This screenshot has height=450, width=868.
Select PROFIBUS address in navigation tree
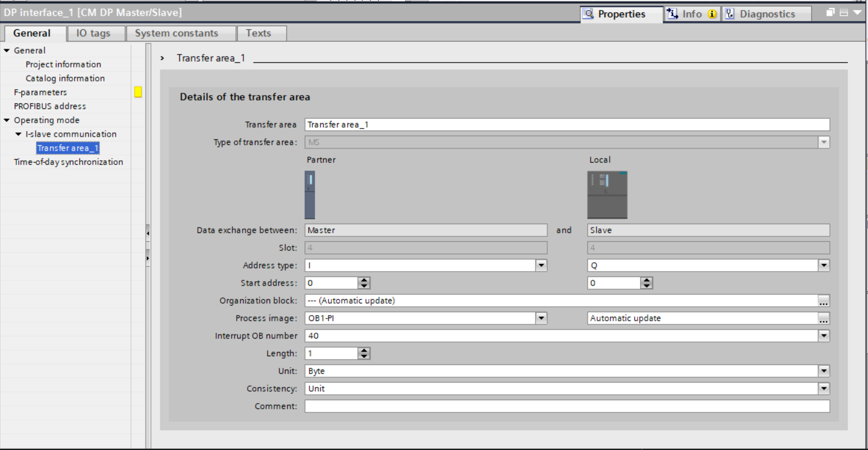pos(50,106)
